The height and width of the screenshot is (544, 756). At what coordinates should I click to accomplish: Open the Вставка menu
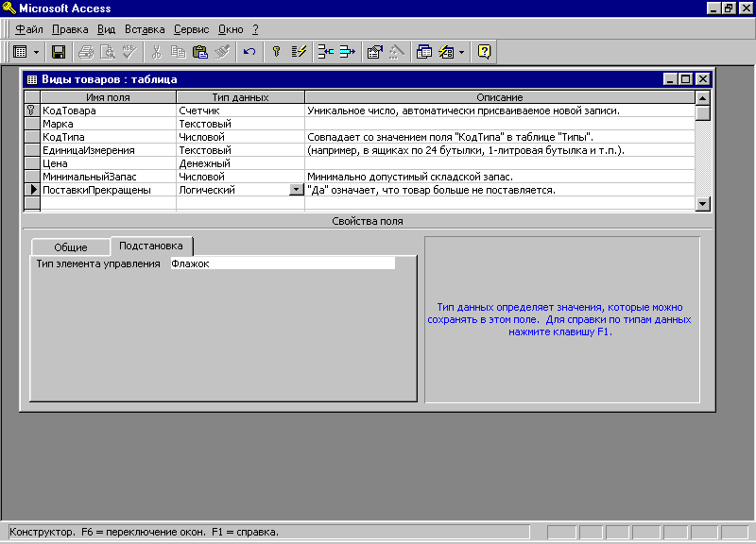(x=145, y=29)
